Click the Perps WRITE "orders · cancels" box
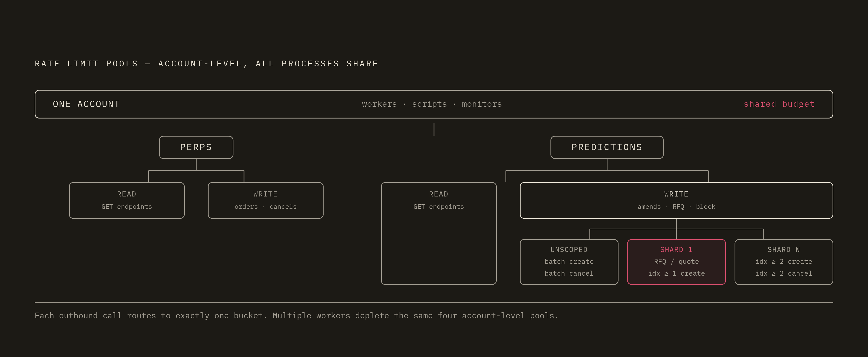The width and height of the screenshot is (868, 357). pyautogui.click(x=265, y=200)
